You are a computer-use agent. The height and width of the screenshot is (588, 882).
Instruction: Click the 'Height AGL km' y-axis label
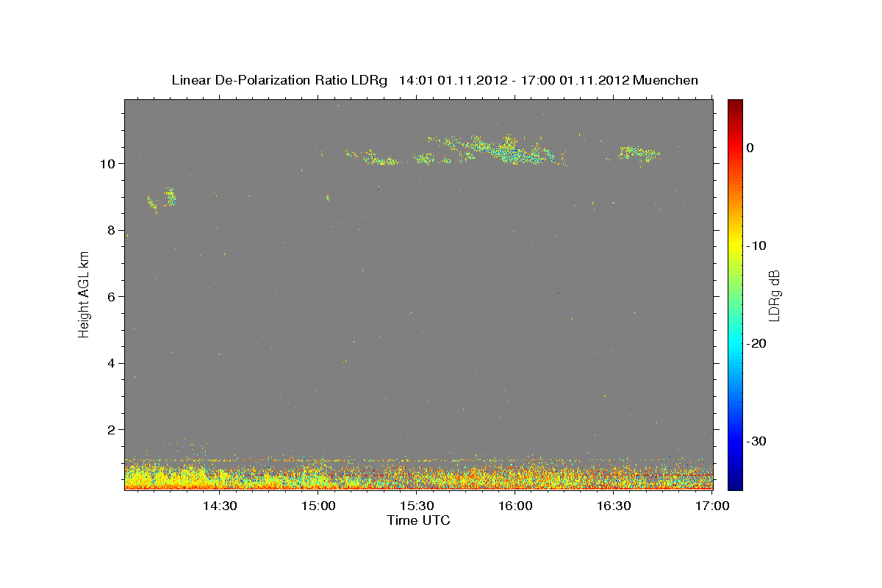[x=85, y=294]
